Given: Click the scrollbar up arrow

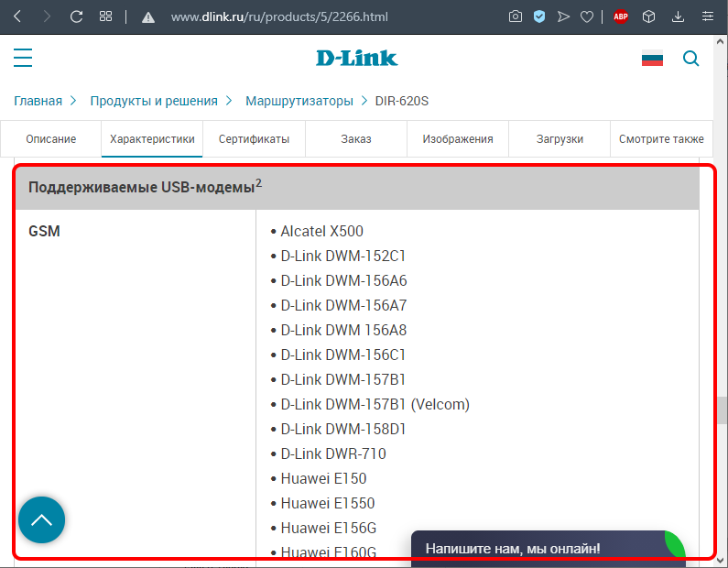Looking at the screenshot, I should point(721,41).
